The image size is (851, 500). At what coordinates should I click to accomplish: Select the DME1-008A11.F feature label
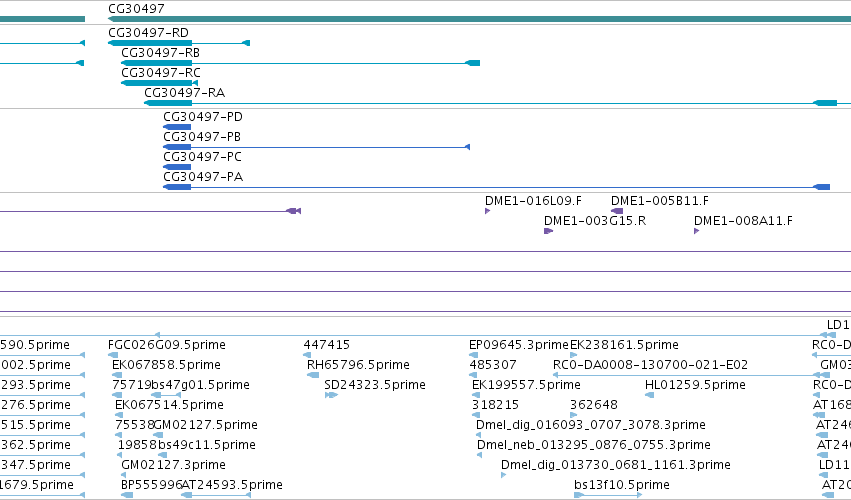(x=743, y=221)
